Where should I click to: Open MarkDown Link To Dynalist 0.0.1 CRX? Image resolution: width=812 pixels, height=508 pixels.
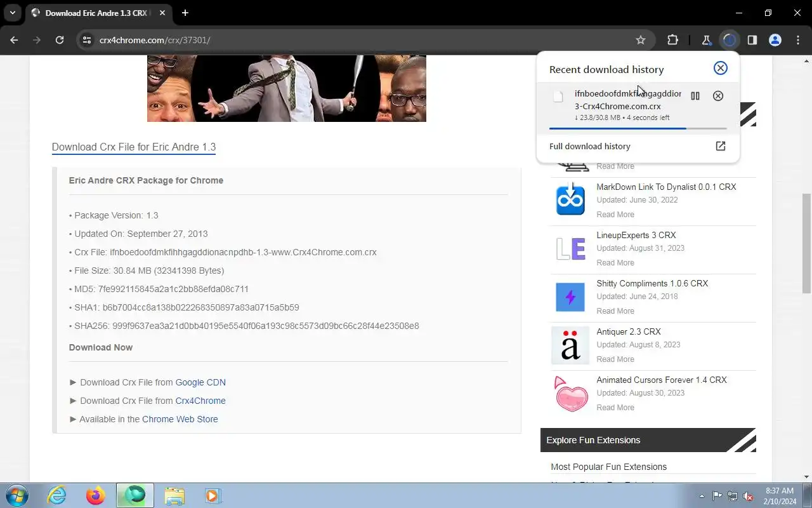coord(666,187)
